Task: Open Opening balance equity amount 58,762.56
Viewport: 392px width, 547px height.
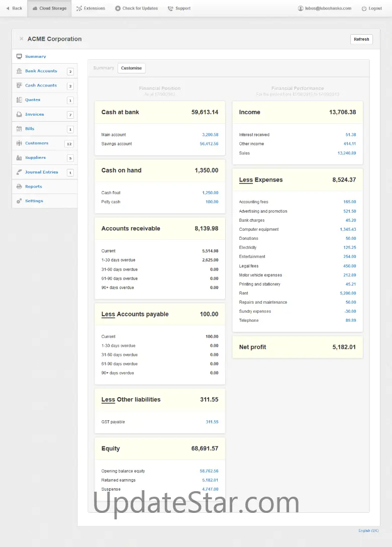Action: pos(209,471)
